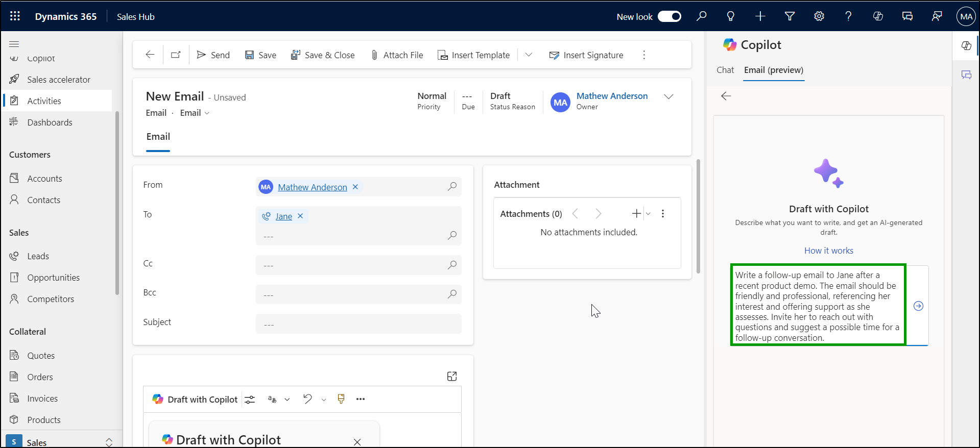Click the Subject input field
The width and height of the screenshot is (980, 448).
(x=358, y=324)
